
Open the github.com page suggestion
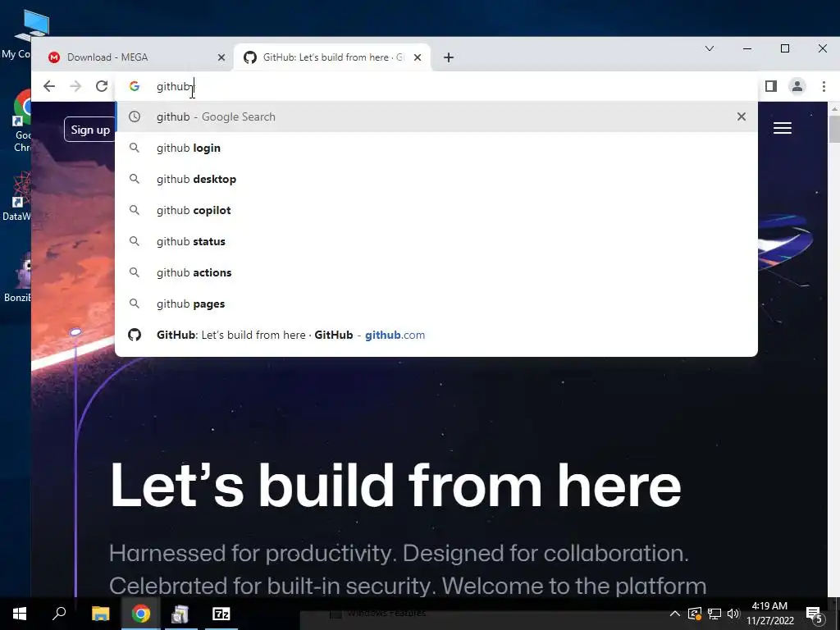436,335
